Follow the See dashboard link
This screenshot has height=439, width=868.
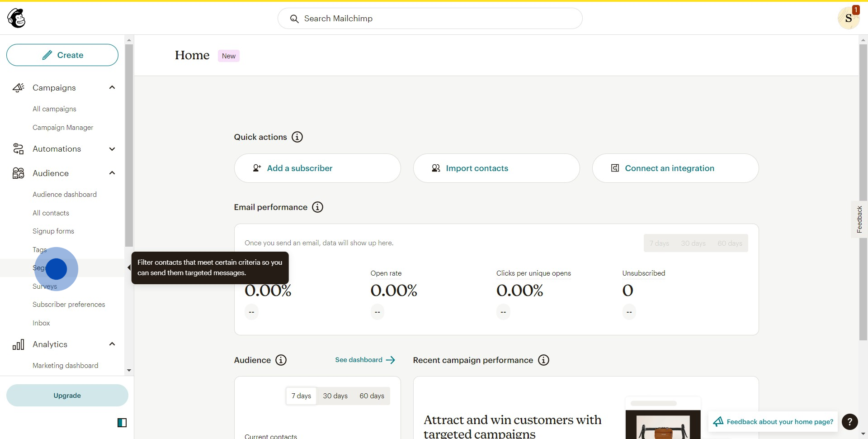pyautogui.click(x=365, y=360)
